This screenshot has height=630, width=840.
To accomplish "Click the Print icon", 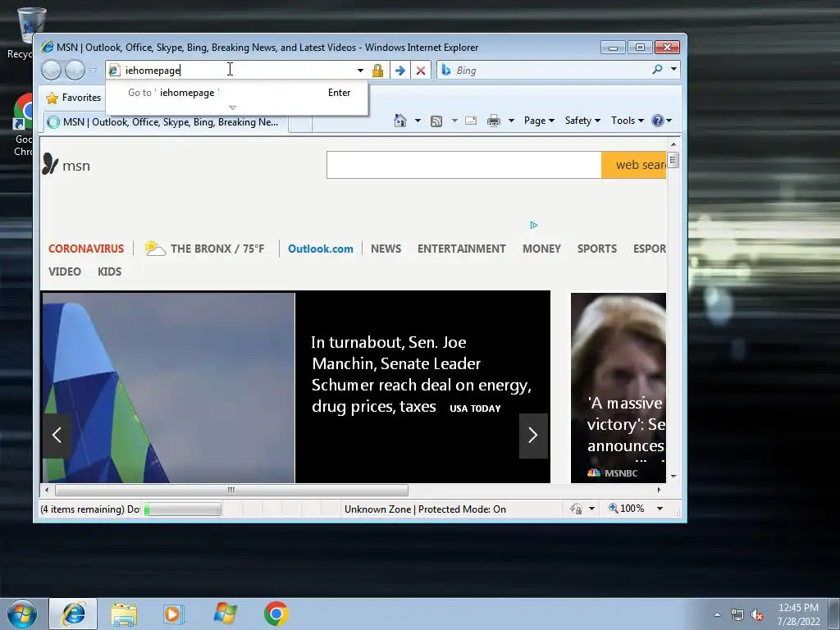I will tap(493, 121).
